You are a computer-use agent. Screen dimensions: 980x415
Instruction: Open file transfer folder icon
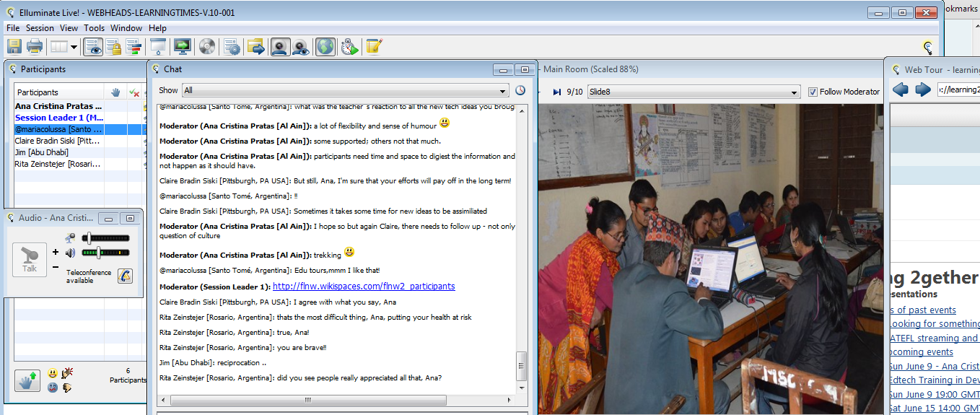(x=255, y=47)
